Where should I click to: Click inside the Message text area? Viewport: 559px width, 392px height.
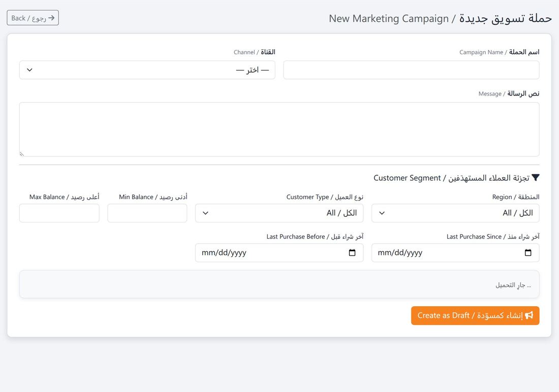[279, 129]
